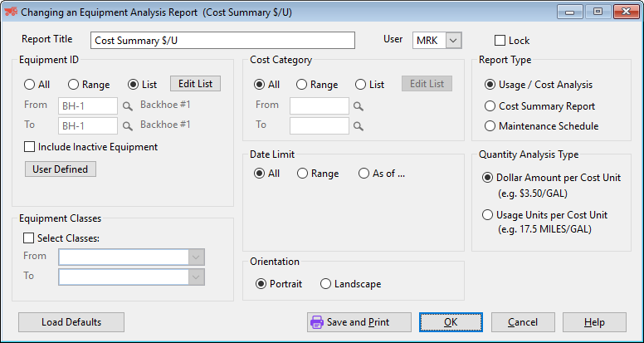Viewport: 644px width, 343px height.
Task: Click the User Defined button
Action: tap(60, 169)
